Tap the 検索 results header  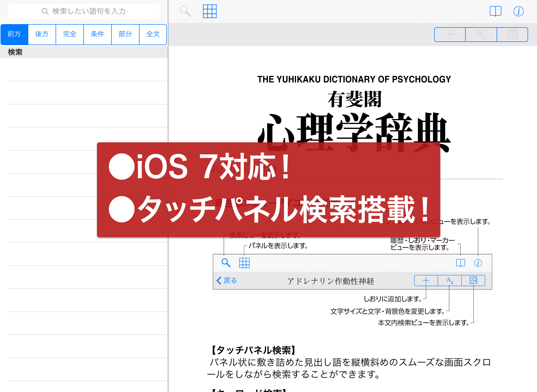15,52
